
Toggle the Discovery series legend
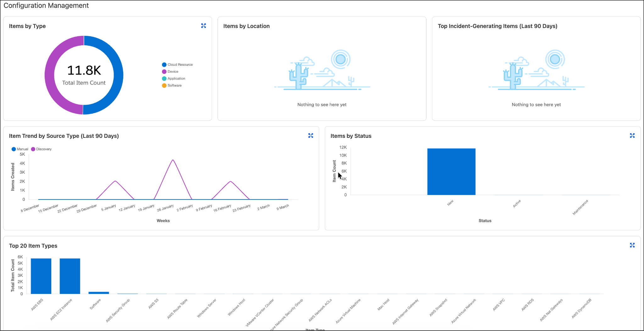tap(41, 149)
